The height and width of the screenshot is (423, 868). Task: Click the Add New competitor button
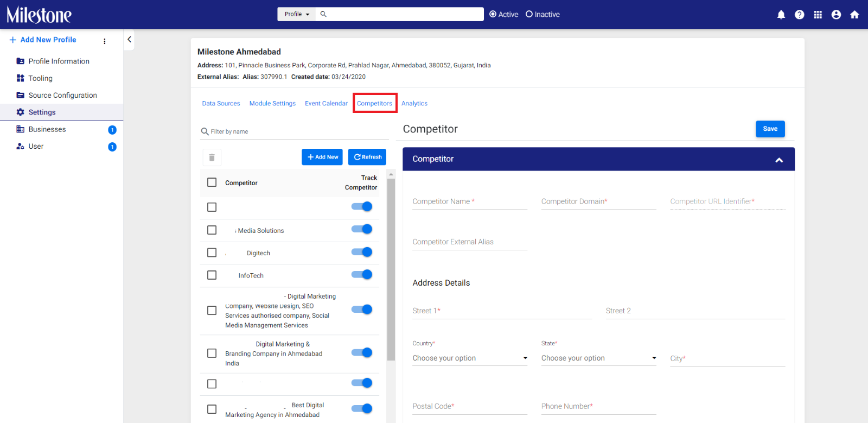pyautogui.click(x=322, y=157)
